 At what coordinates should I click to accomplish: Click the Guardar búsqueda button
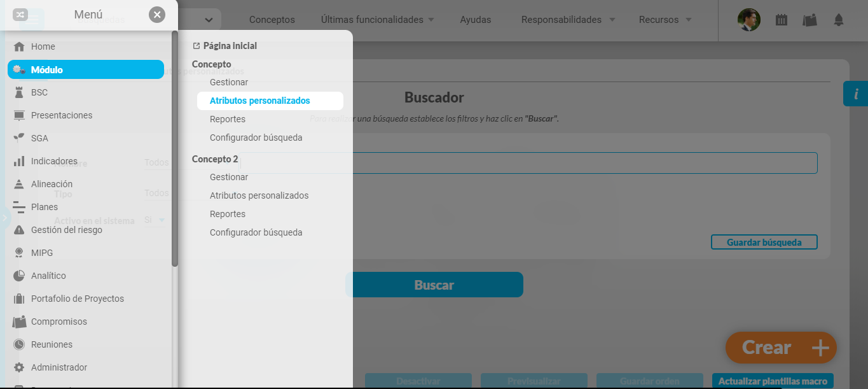(764, 242)
